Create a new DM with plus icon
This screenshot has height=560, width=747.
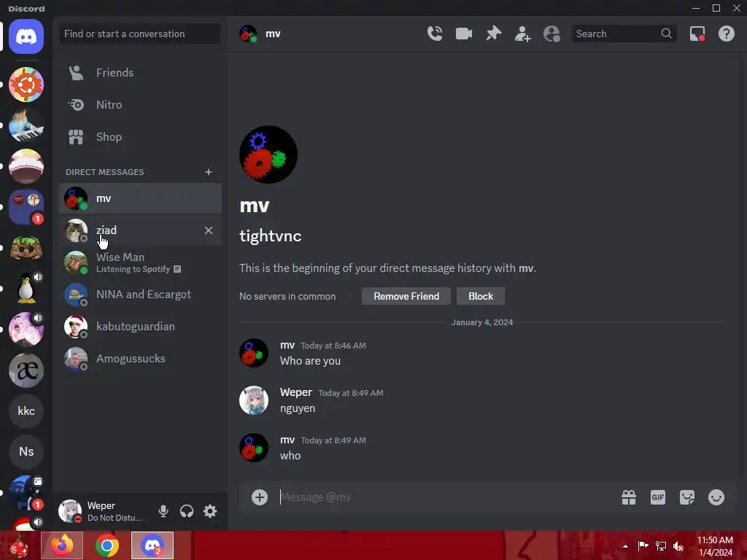[x=208, y=172]
